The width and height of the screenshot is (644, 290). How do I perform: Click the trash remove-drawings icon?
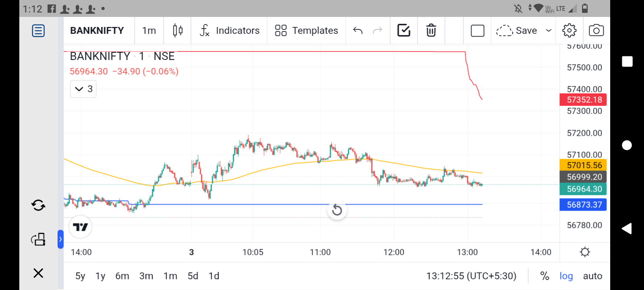click(431, 31)
